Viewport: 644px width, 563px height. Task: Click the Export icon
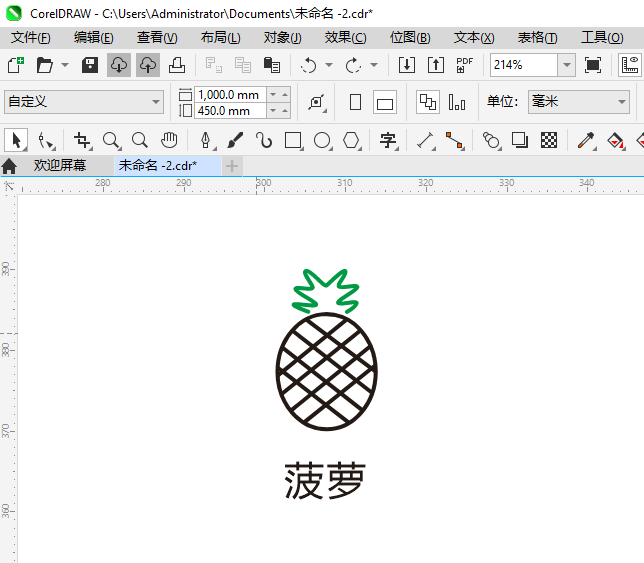pos(436,65)
